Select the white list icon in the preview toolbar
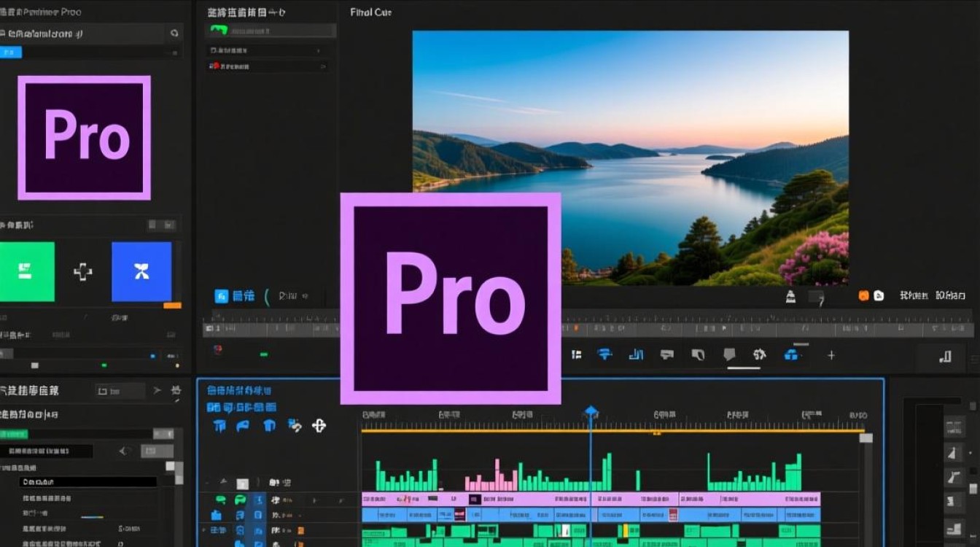The height and width of the screenshot is (547, 980). pos(577,354)
